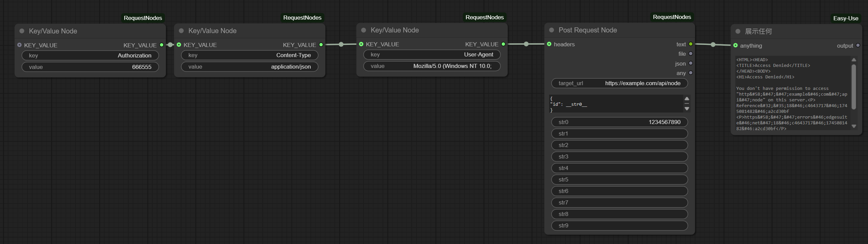This screenshot has height=244, width=868.
Task: Collapse the Content-Type Key/Value Node via its title dot
Action: 181,31
